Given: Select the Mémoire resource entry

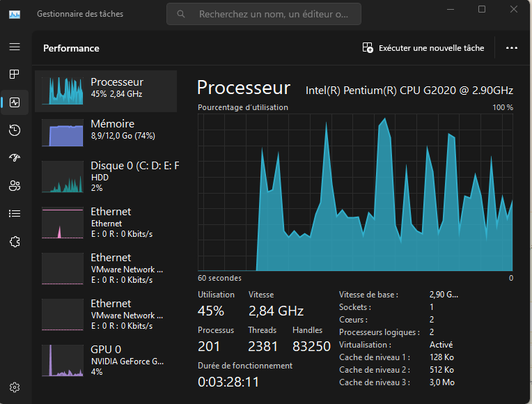Looking at the screenshot, I should coord(106,133).
